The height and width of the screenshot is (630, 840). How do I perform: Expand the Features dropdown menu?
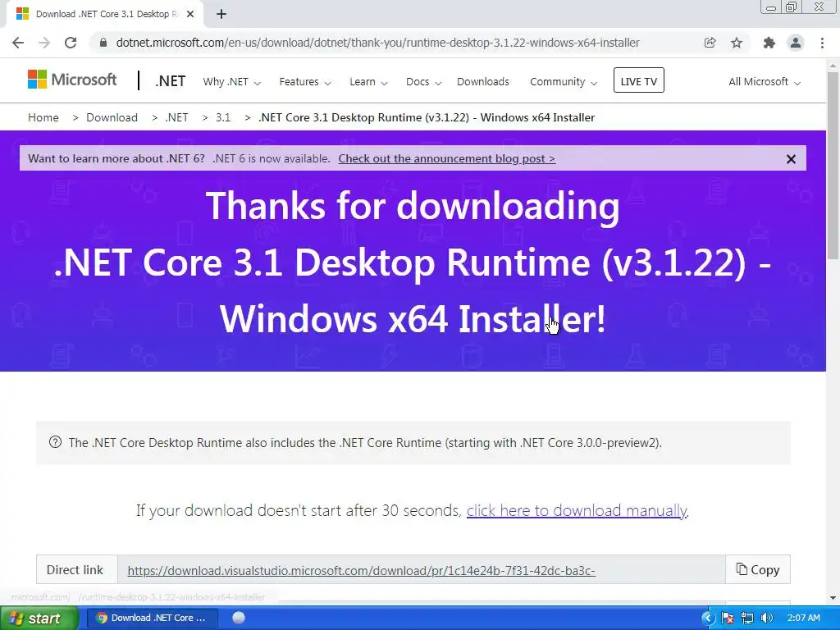click(305, 82)
